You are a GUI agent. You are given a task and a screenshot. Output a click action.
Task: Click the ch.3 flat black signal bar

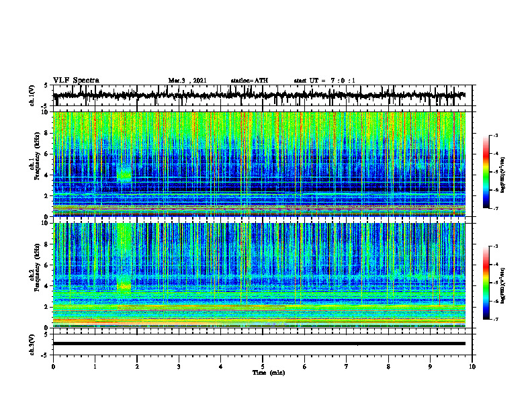click(259, 344)
